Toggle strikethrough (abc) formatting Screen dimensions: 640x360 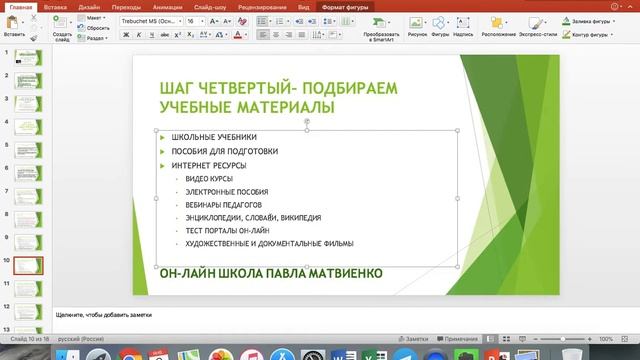point(164,35)
